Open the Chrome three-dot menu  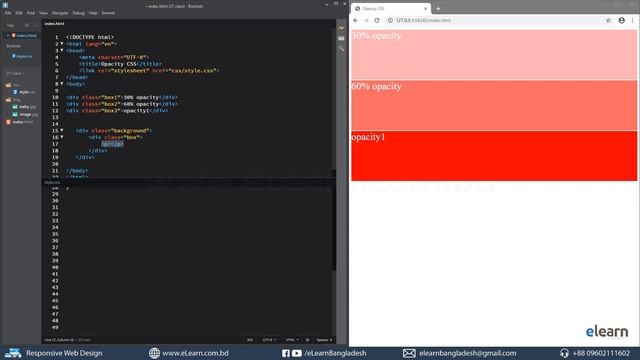[633, 20]
